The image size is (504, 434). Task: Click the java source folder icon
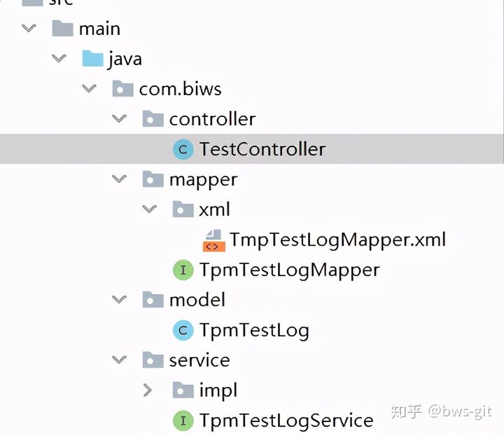pyautogui.click(x=92, y=59)
